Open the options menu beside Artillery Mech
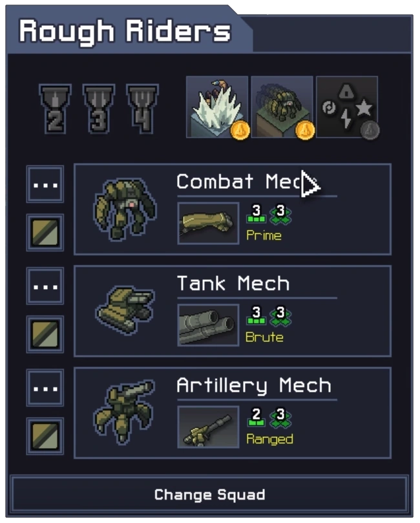Screen dimensions: 420x523 (x=45, y=388)
